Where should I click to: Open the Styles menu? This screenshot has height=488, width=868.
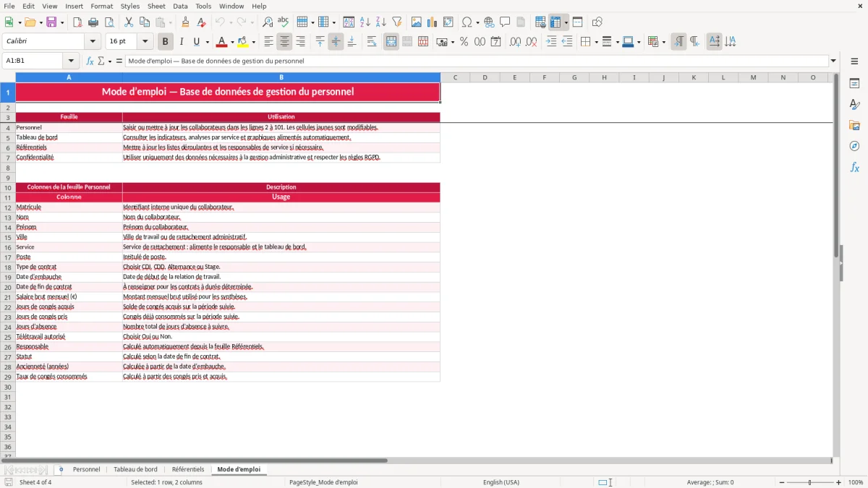(x=130, y=6)
